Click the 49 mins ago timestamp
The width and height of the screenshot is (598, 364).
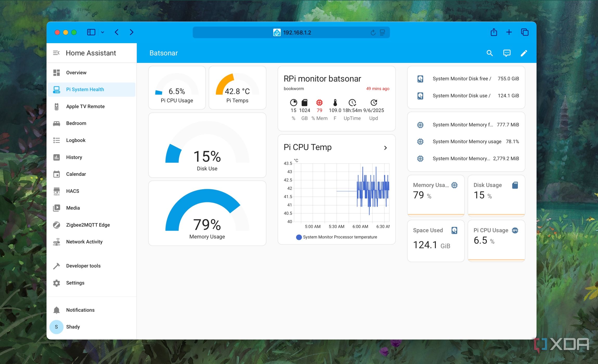(x=378, y=89)
